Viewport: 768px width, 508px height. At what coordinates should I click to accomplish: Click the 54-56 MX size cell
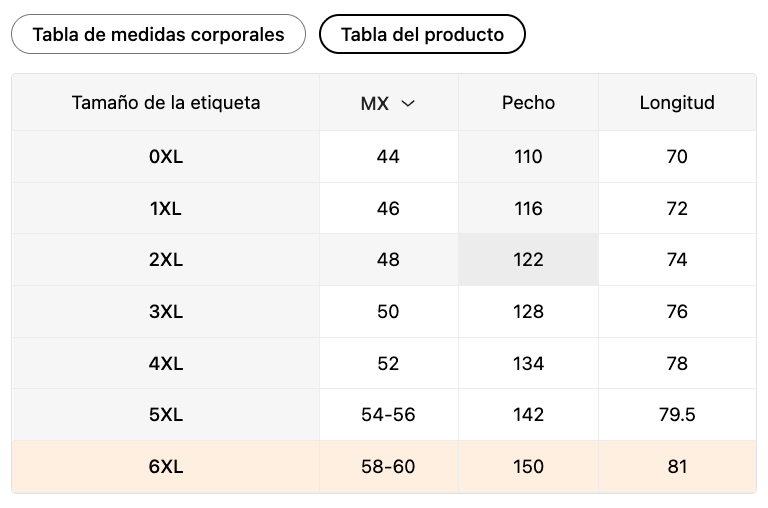pyautogui.click(x=388, y=415)
